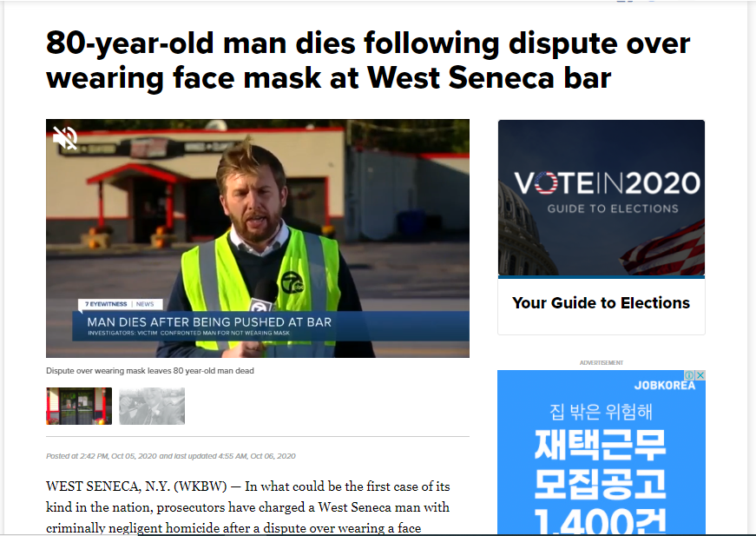The width and height of the screenshot is (756, 536).
Task: Click 'GUIDE TO ELECTIONS' subtitle in the banner
Action: click(x=613, y=208)
